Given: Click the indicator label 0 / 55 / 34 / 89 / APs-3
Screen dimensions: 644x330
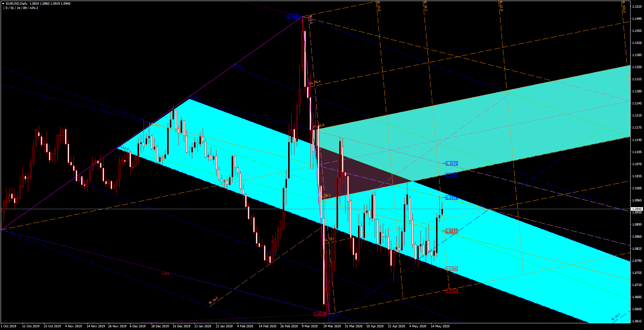Looking at the screenshot, I should point(22,8).
